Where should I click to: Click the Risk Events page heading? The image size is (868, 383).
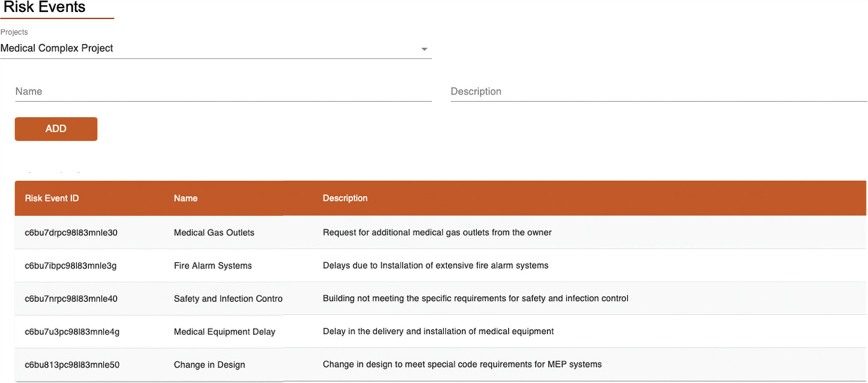tap(45, 7)
